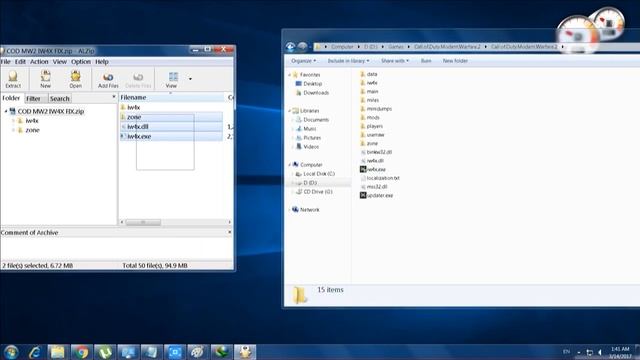Open the Edit menu in ALZip

(20, 62)
